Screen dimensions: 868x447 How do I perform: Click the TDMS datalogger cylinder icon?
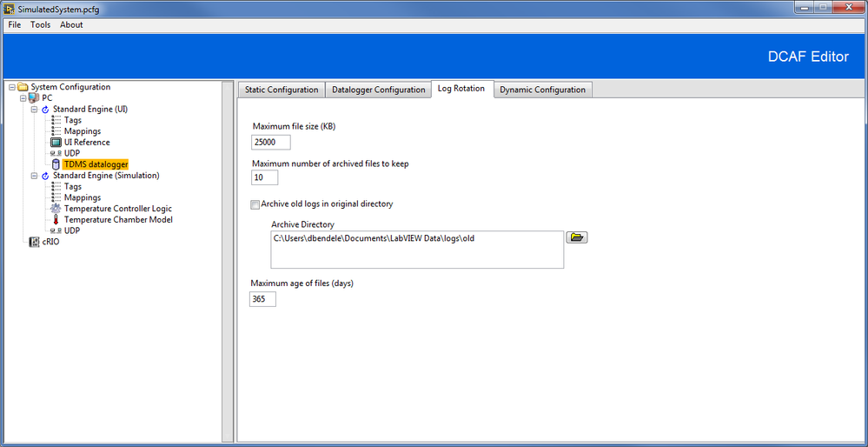(x=56, y=164)
